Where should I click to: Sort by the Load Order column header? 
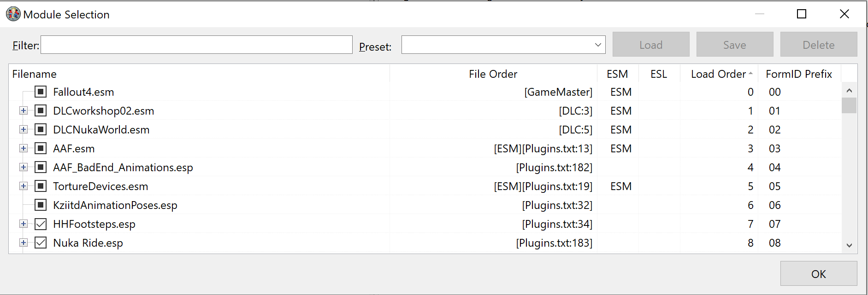(x=719, y=74)
